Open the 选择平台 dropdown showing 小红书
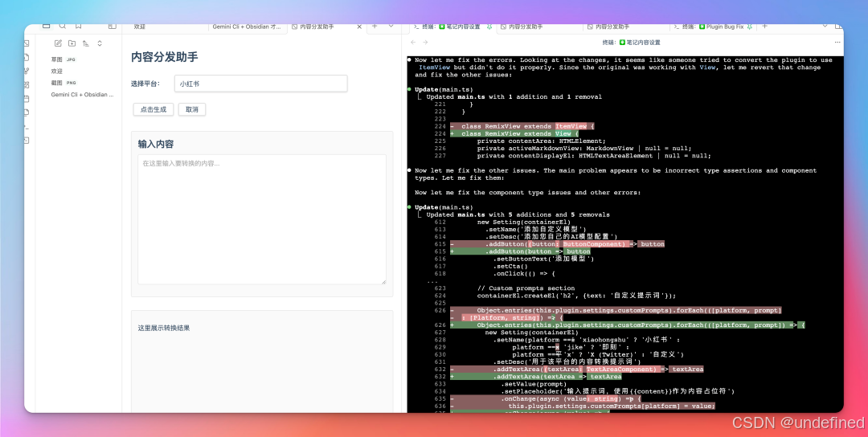868x437 pixels. 260,84
